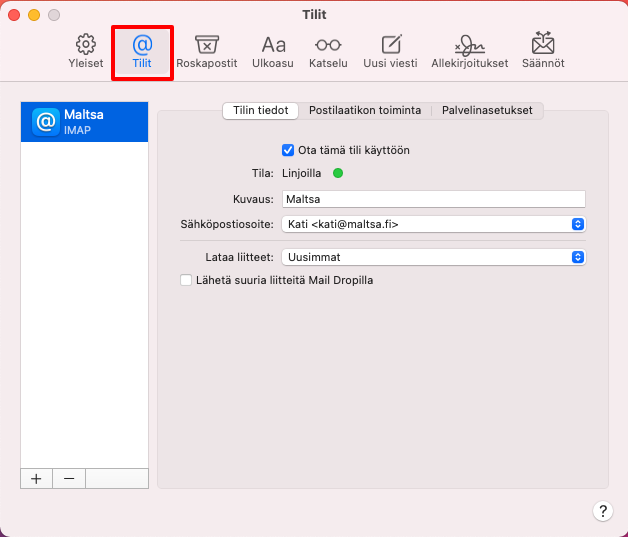Open Katselu viewing preferences

(x=328, y=51)
